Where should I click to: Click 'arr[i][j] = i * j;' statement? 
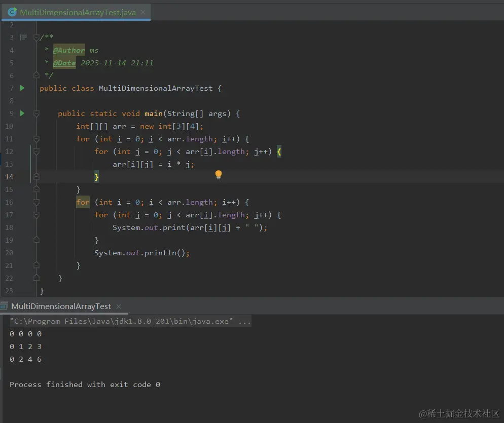coord(153,165)
